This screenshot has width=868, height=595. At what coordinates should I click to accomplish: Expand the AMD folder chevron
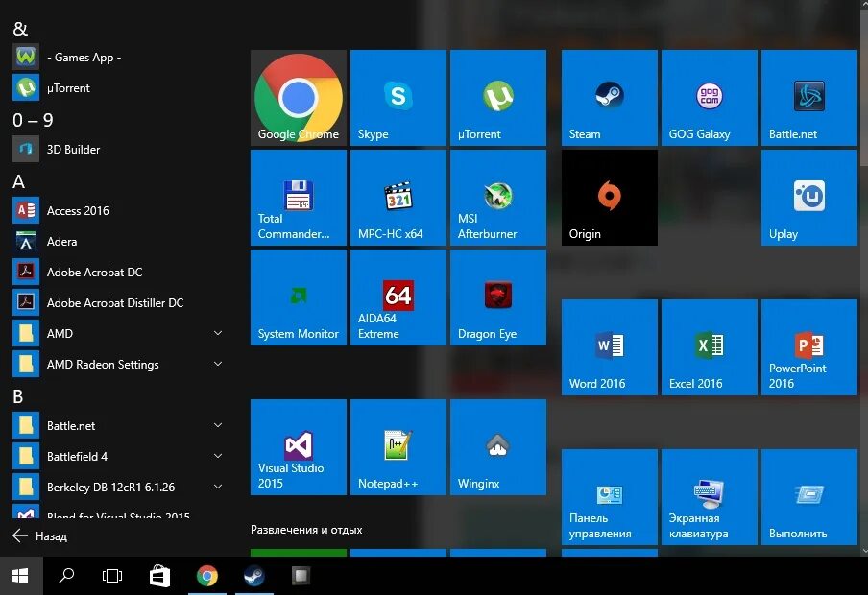218,333
